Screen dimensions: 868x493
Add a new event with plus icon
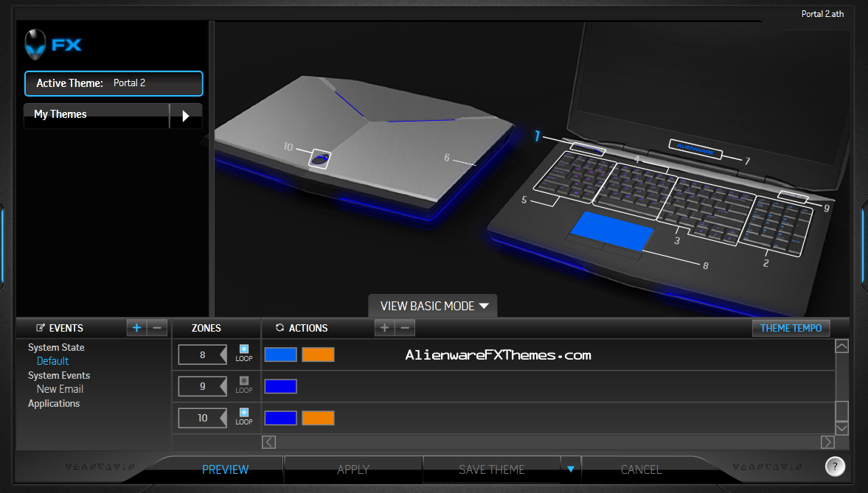tap(136, 328)
